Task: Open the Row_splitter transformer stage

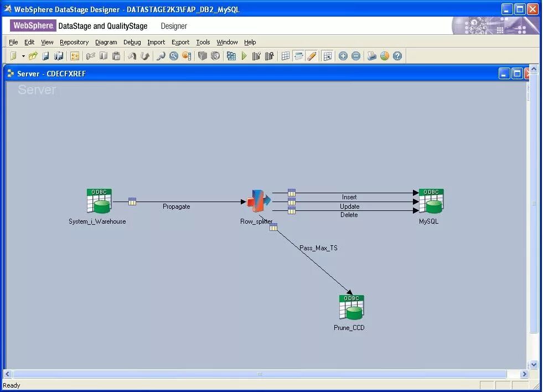Action: pyautogui.click(x=257, y=200)
